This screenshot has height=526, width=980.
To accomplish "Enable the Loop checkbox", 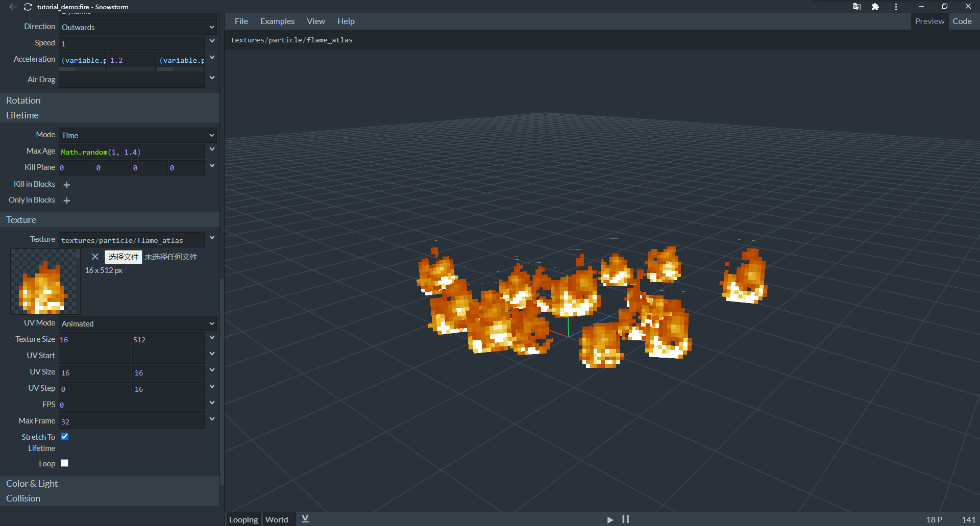I will 65,463.
